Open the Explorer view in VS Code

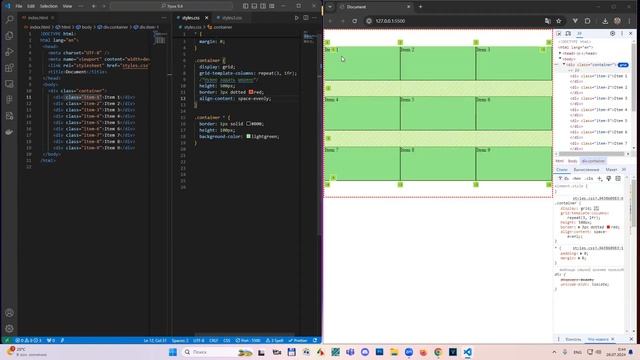[x=9, y=36]
